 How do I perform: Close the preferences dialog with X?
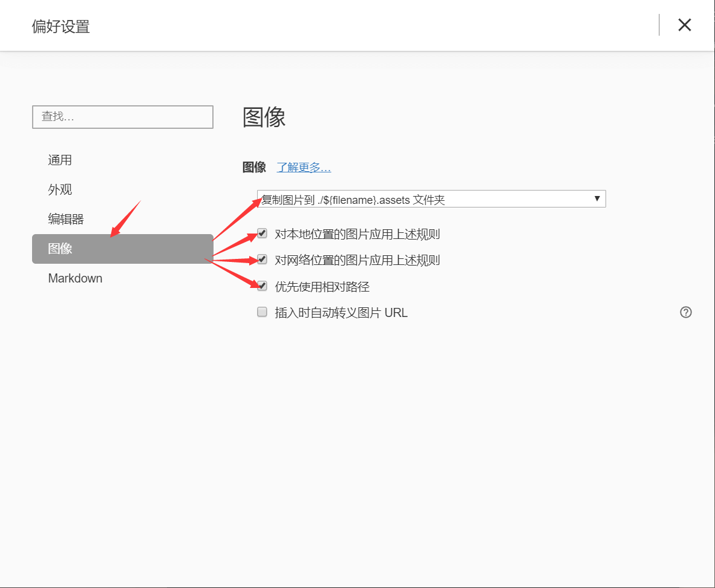click(684, 25)
